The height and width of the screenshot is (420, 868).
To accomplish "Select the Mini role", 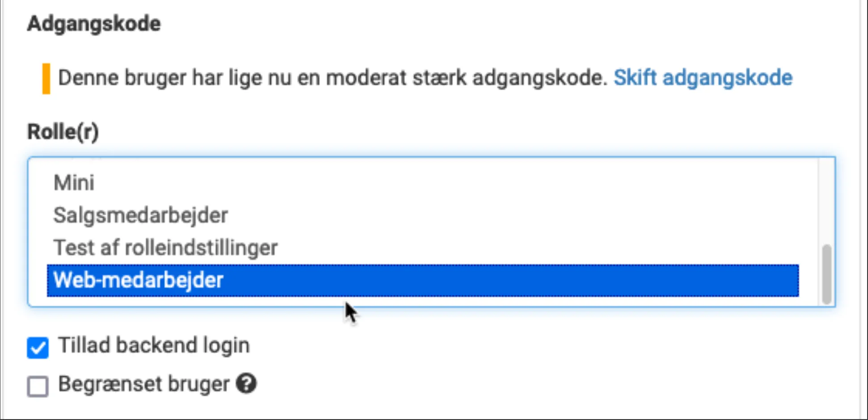I will coord(74,182).
